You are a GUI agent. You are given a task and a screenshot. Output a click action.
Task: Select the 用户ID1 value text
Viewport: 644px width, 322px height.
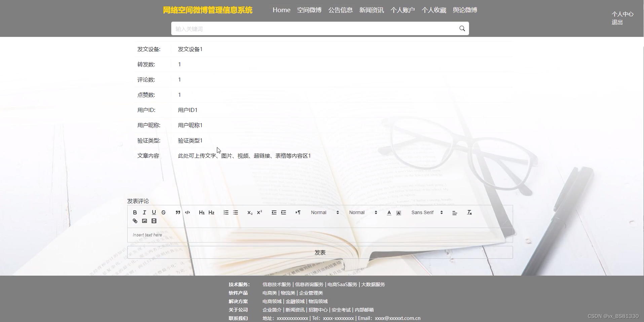188,110
